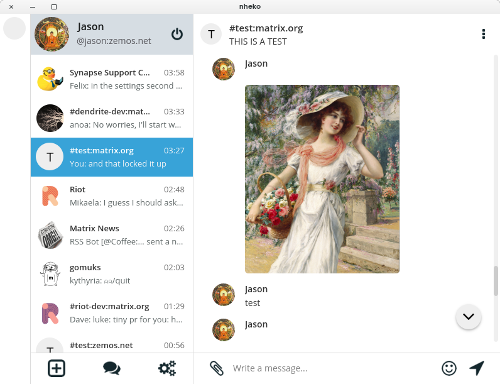Click the #riot-dev room logo avatar
The height and width of the screenshot is (384, 500).
click(50, 313)
